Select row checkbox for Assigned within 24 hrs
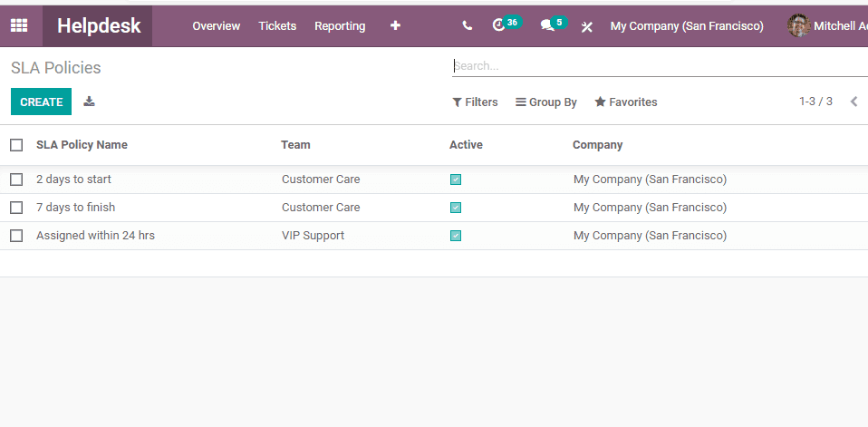This screenshot has height=427, width=868. pos(16,236)
